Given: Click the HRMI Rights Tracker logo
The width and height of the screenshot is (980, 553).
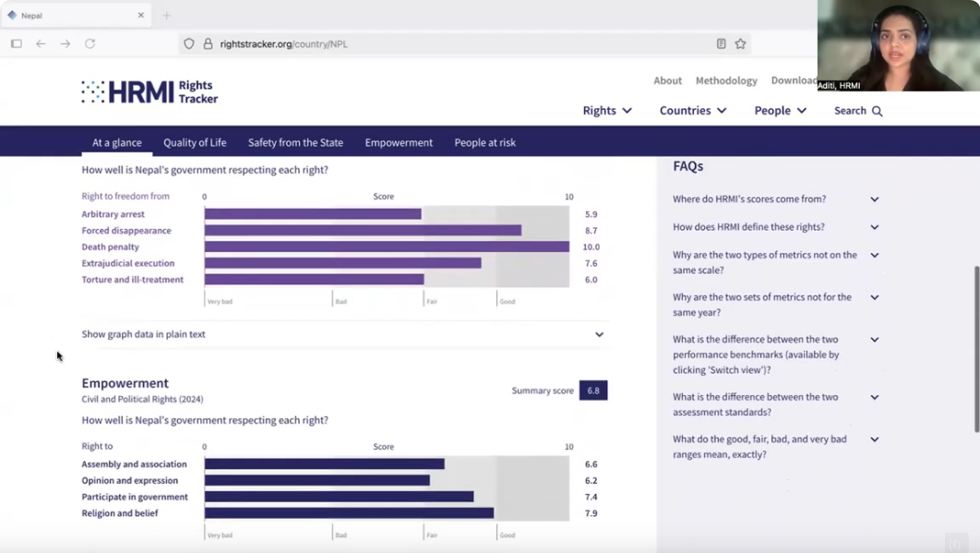Looking at the screenshot, I should click(149, 91).
